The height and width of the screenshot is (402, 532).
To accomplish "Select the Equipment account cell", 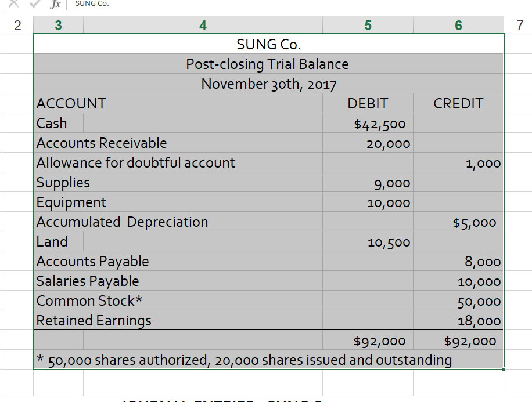I will tap(178, 202).
